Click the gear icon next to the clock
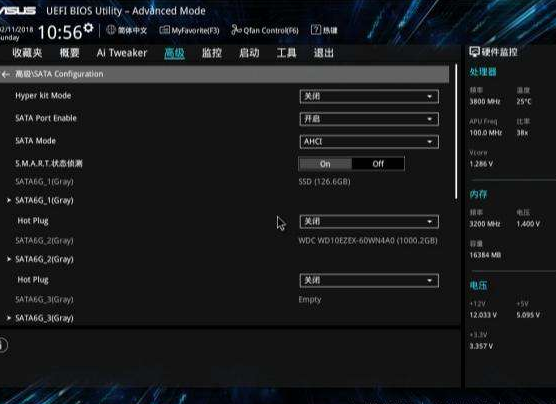The image size is (556, 404). 88,28
